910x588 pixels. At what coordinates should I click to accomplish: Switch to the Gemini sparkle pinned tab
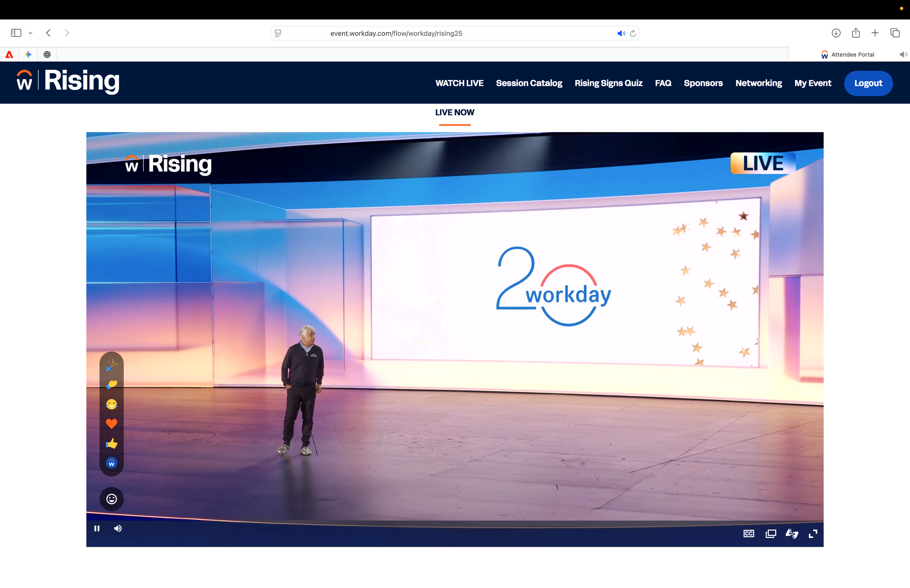28,55
